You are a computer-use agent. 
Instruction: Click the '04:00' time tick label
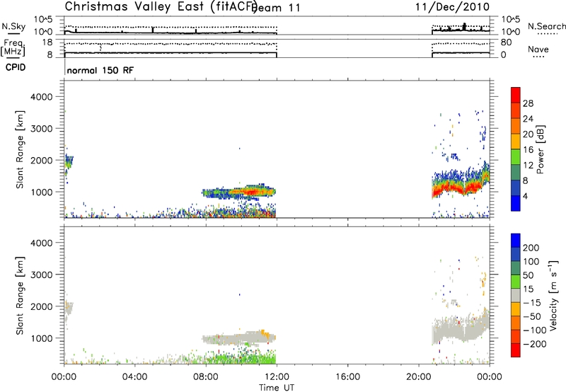[x=135, y=377]
